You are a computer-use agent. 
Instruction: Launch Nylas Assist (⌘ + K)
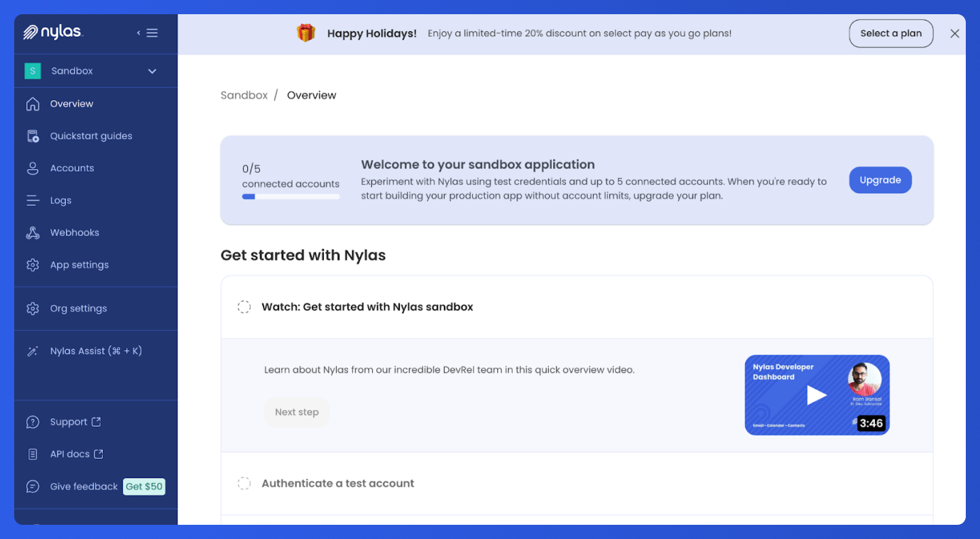[x=96, y=351]
